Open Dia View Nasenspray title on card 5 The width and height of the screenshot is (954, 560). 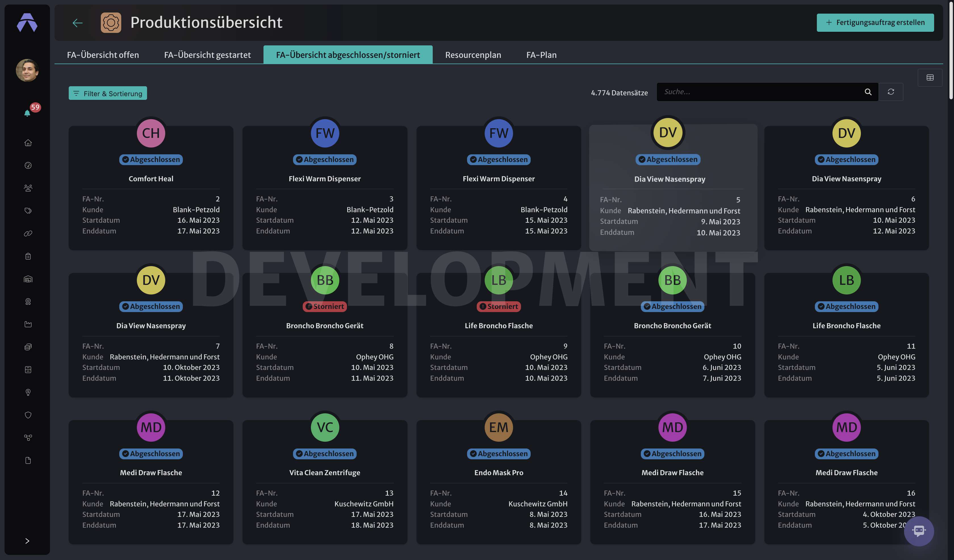670,179
